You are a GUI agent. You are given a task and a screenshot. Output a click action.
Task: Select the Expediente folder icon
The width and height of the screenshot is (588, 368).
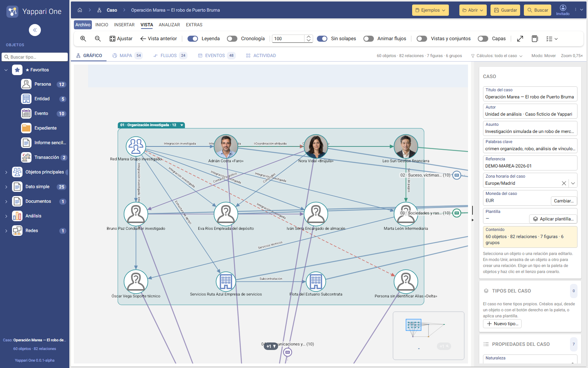pos(26,128)
